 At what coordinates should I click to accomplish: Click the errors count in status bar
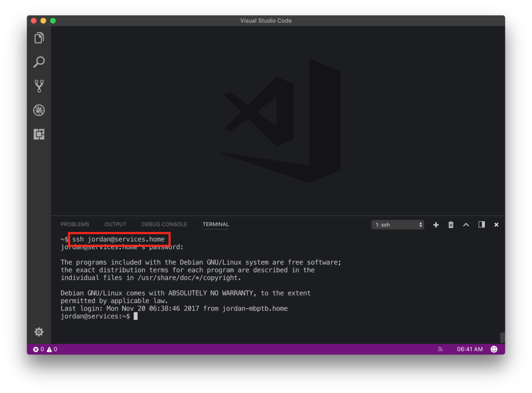tap(39, 350)
